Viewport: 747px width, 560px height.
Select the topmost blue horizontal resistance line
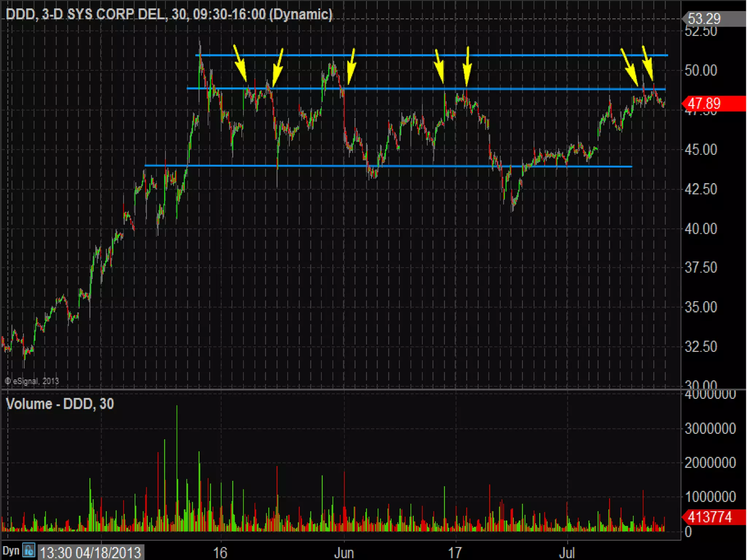point(401,55)
